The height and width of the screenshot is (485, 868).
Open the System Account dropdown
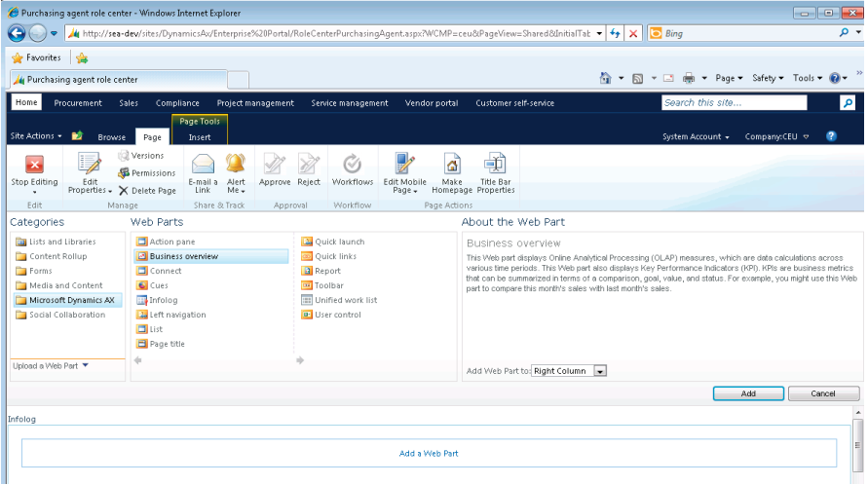(x=696, y=136)
